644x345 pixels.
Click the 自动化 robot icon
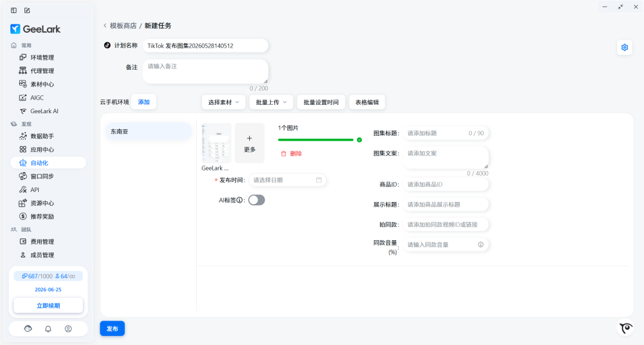pos(23,163)
